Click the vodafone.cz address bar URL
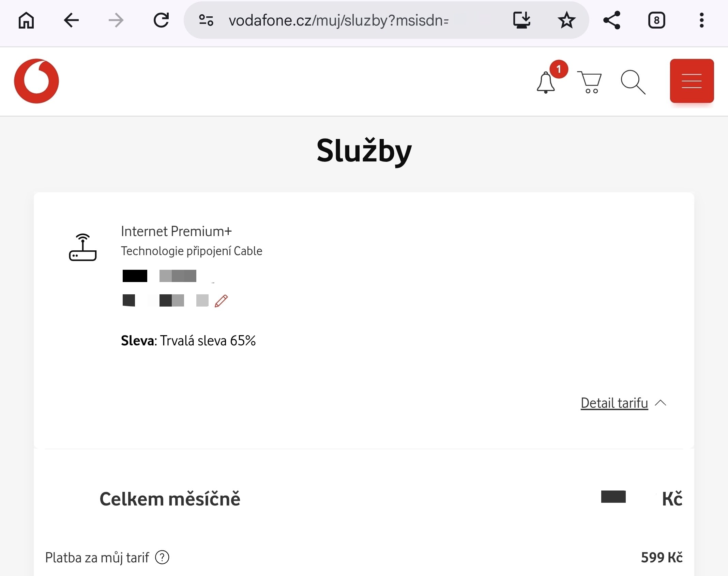 [x=338, y=20]
